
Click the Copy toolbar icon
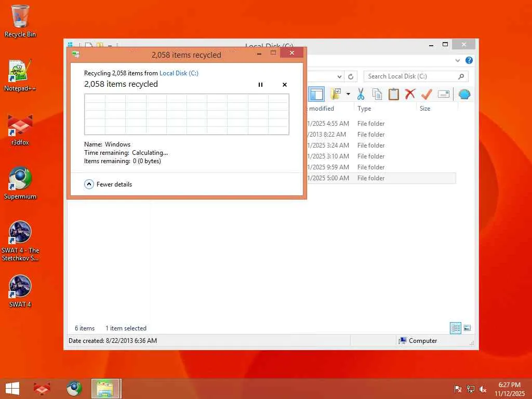pyautogui.click(x=377, y=94)
